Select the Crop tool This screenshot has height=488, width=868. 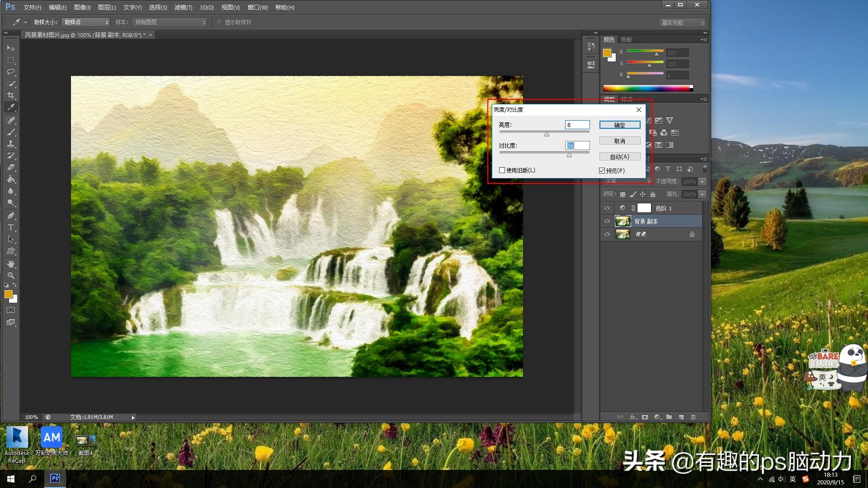click(11, 95)
